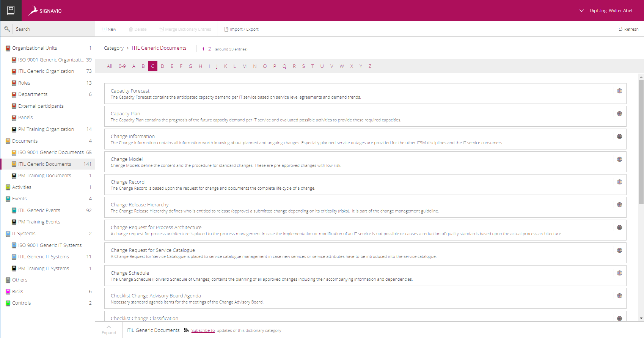Click globe icon for Change Information
Viewport: 644px width, 338px height.
click(x=619, y=137)
